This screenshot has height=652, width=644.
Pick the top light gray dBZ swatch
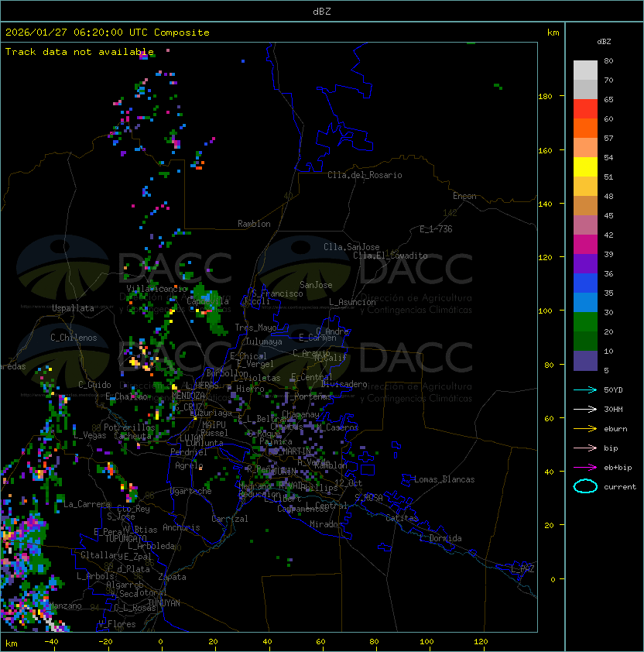point(585,70)
